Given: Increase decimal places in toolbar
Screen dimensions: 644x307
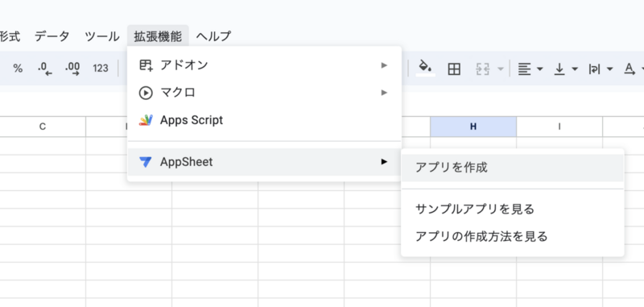Looking at the screenshot, I should [x=72, y=68].
